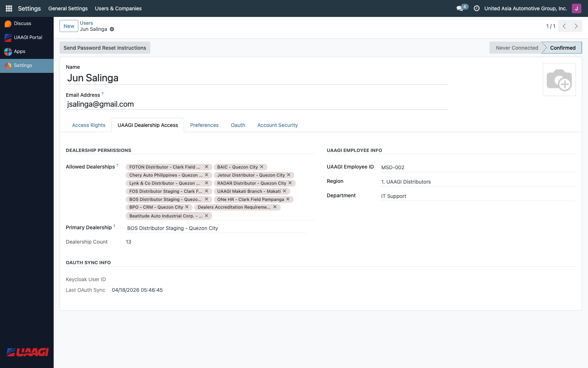Remove the BAIC - Quezon City tag
This screenshot has width=588, height=368.
(x=262, y=167)
